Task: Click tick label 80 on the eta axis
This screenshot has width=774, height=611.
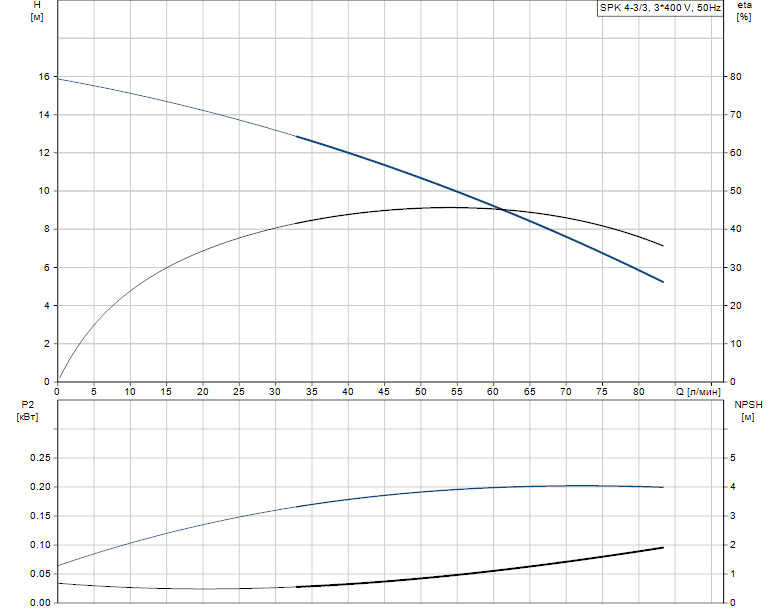Action: click(735, 77)
